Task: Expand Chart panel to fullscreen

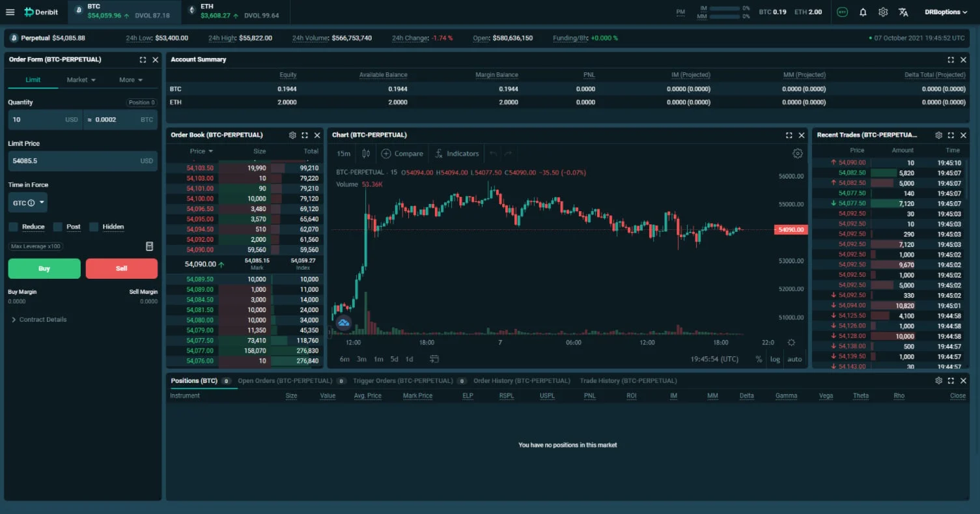Action: [789, 135]
